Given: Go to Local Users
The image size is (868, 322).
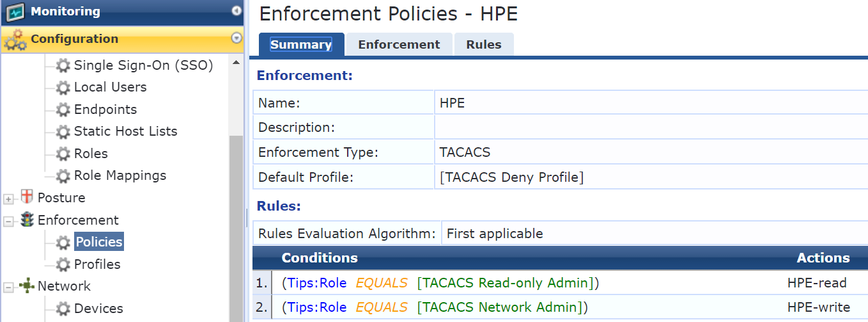Looking at the screenshot, I should (110, 87).
